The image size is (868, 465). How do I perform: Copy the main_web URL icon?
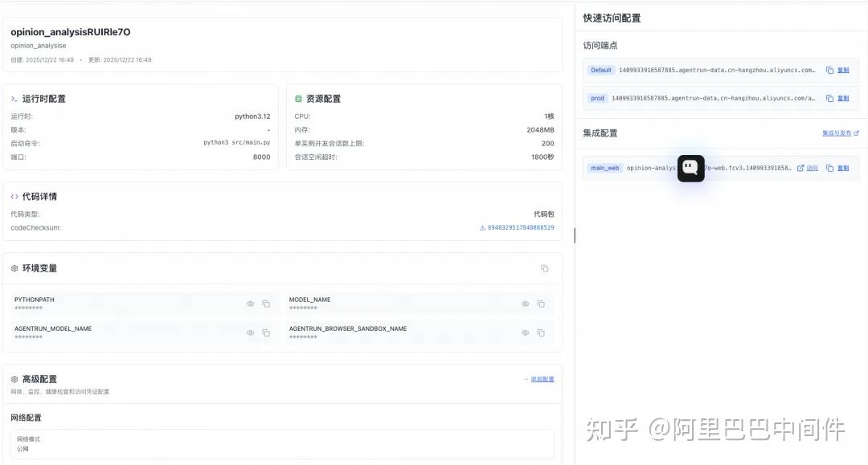point(829,168)
